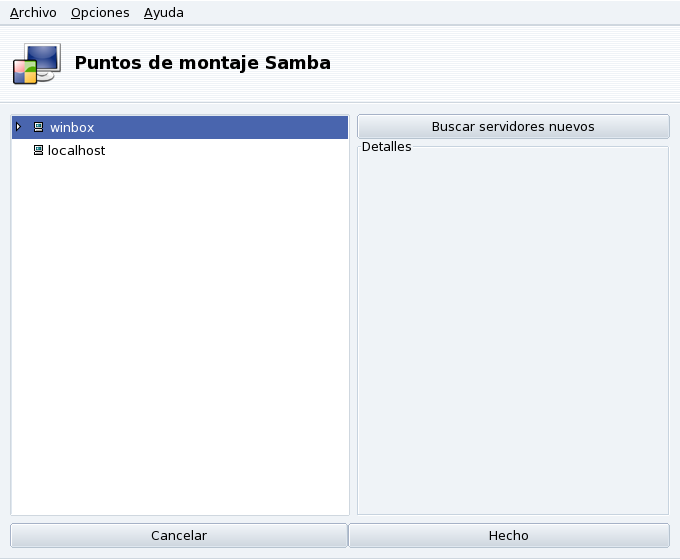This screenshot has height=560, width=680.
Task: Click the Puntos de montaje Samba title
Action: point(202,63)
